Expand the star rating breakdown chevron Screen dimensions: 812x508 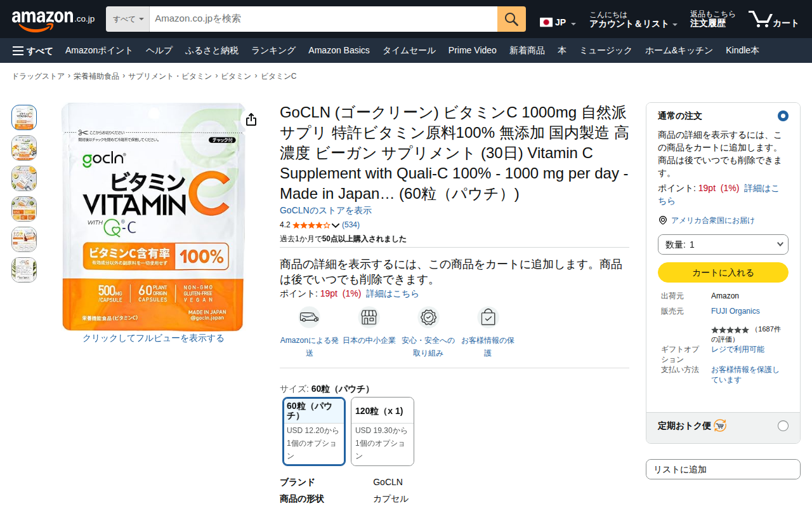point(336,225)
